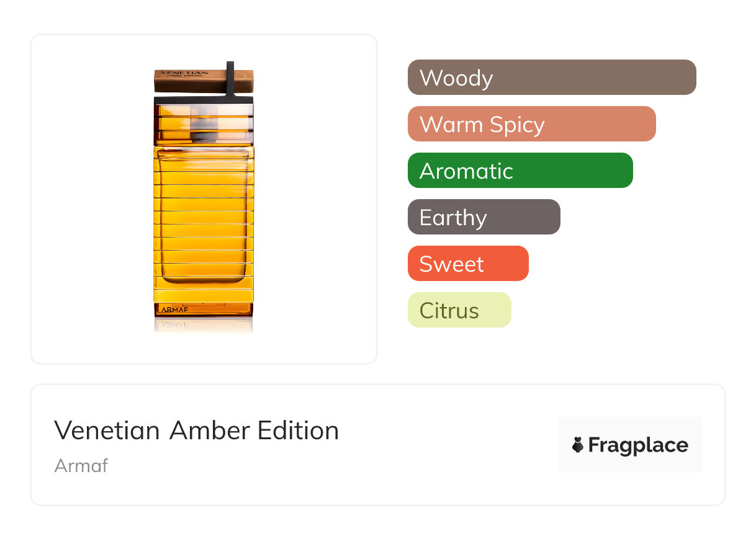
Task: Select the Warm Spicy accord bar
Action: pyautogui.click(x=531, y=124)
